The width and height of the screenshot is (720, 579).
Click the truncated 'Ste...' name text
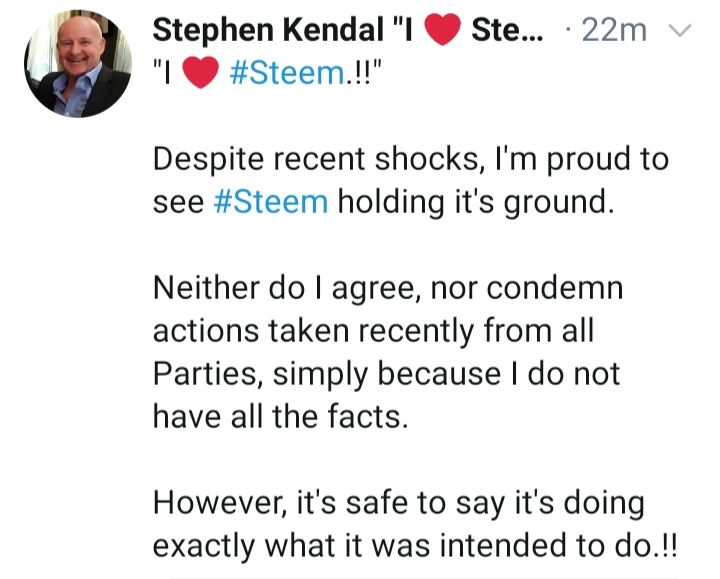click(507, 31)
